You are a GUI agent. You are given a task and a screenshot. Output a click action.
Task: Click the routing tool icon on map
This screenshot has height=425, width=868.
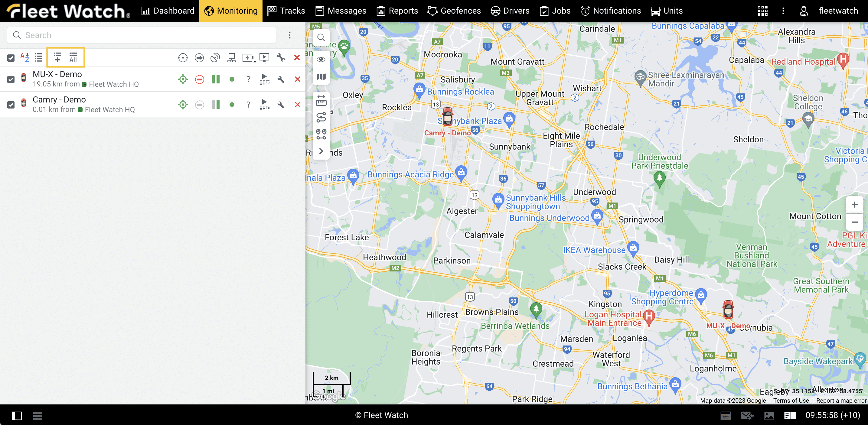point(321,117)
